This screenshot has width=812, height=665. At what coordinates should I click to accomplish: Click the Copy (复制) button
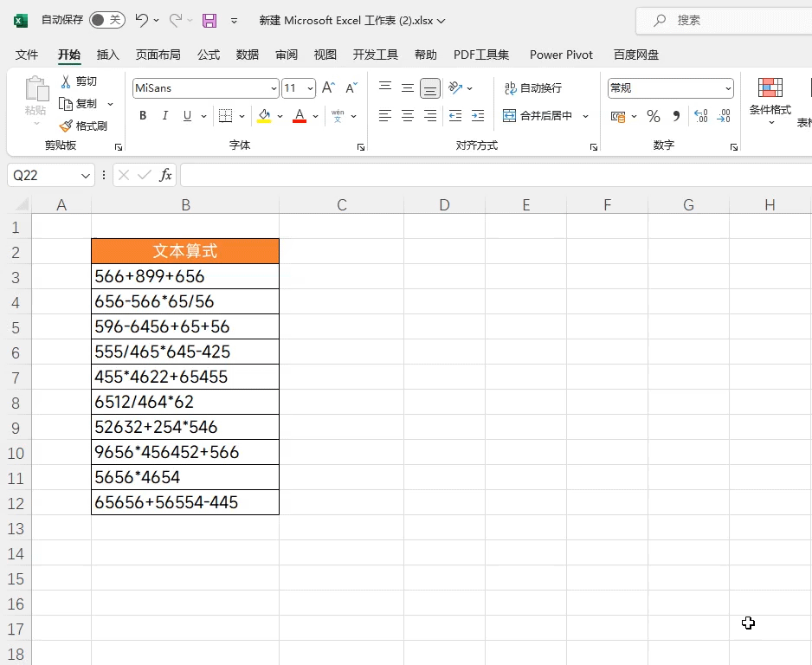pos(78,104)
